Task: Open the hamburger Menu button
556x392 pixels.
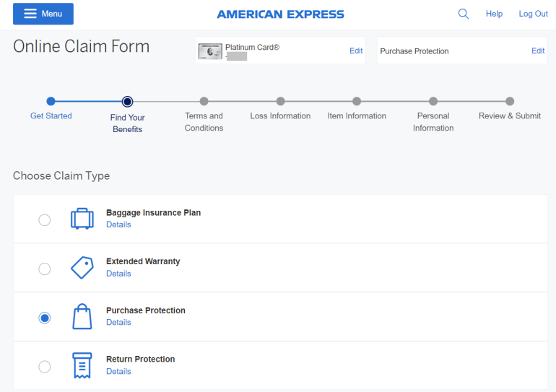Action: (43, 14)
